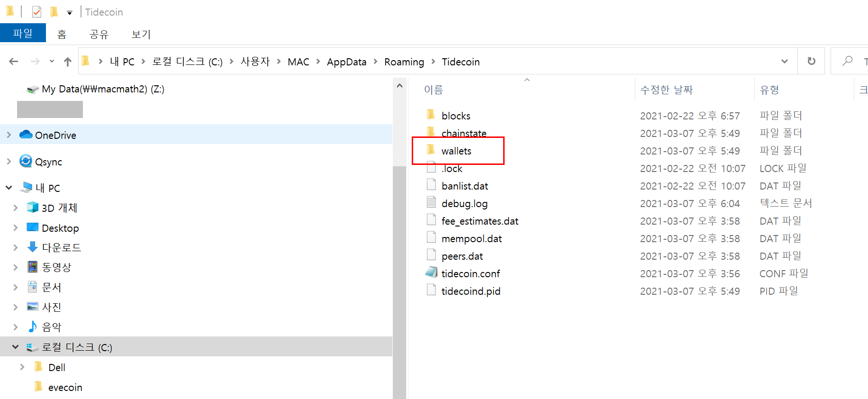
Task: Open the recent locations dropdown arrow
Action: point(52,62)
